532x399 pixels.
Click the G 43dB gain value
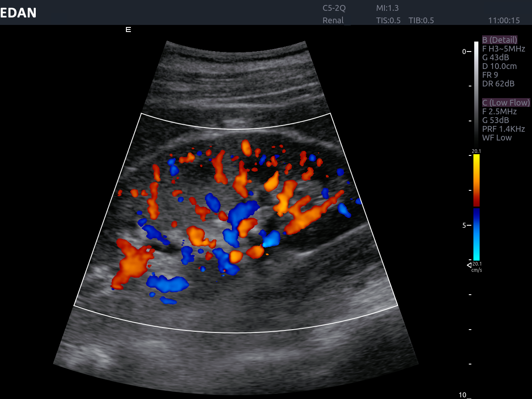(495, 57)
